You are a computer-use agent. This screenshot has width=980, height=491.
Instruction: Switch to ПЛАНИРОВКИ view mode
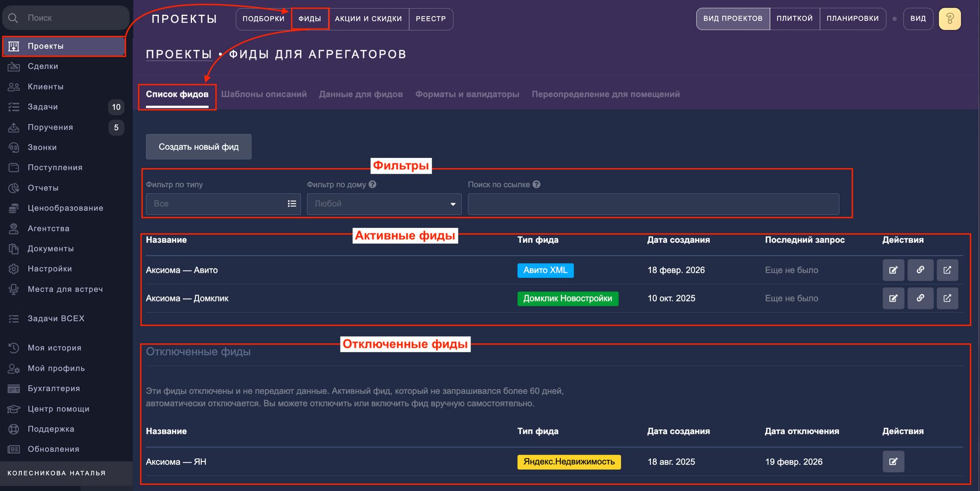click(852, 19)
